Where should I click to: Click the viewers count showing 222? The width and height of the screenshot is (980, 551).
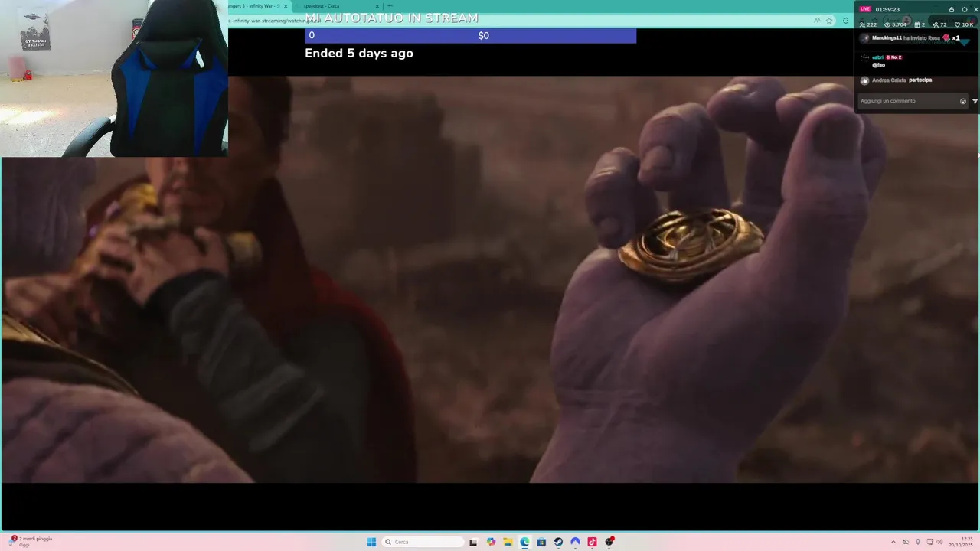click(868, 24)
